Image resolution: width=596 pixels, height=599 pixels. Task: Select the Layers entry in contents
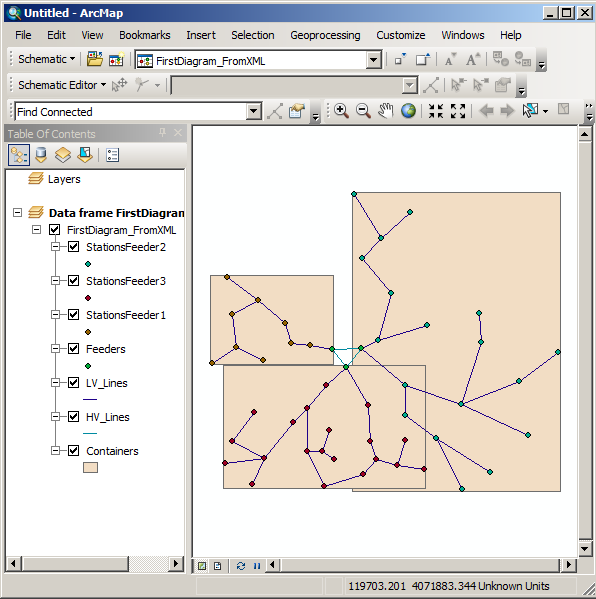(64, 179)
